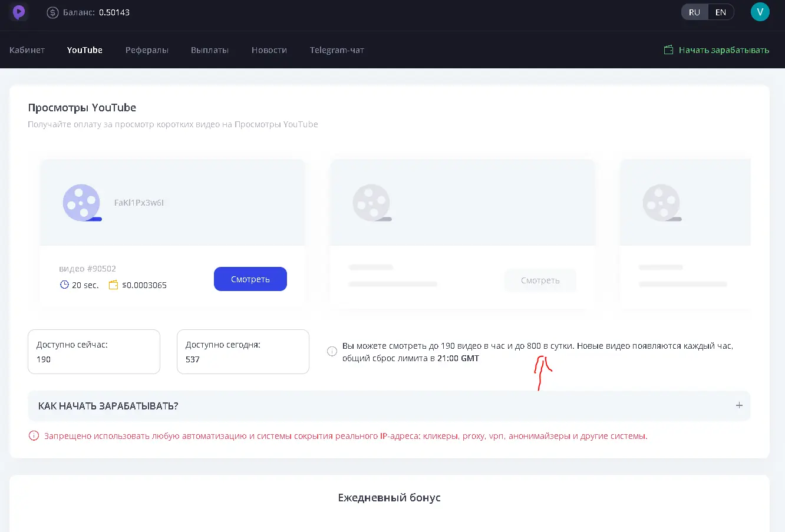Click the 21:00 GMT reset time text
785x532 pixels.
coord(458,358)
